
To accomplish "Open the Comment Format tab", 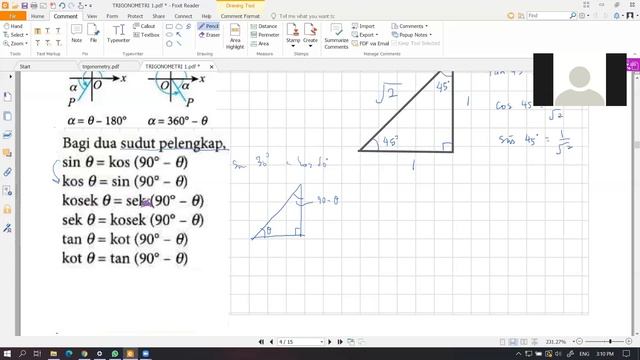I will [x=240, y=16].
